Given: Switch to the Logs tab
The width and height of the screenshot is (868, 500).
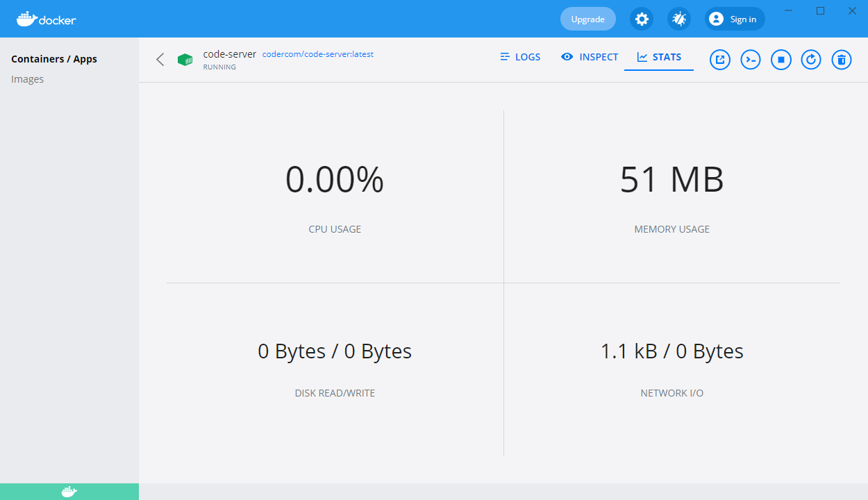Looking at the screenshot, I should pos(520,57).
